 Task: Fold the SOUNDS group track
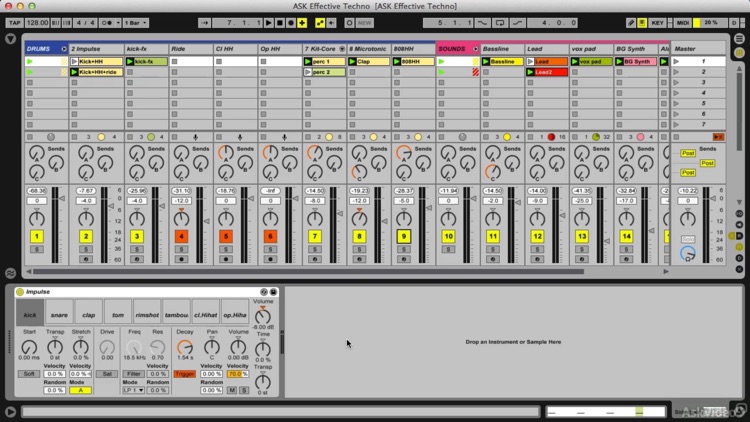pos(475,49)
